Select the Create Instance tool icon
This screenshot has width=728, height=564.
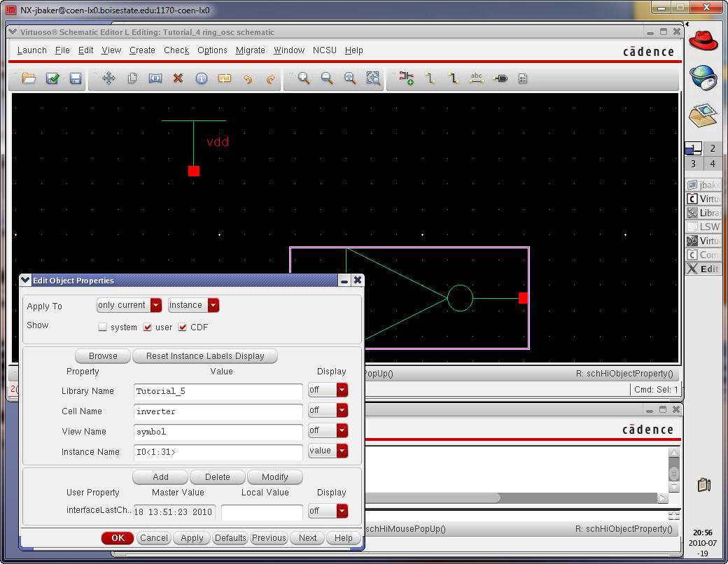coord(406,78)
